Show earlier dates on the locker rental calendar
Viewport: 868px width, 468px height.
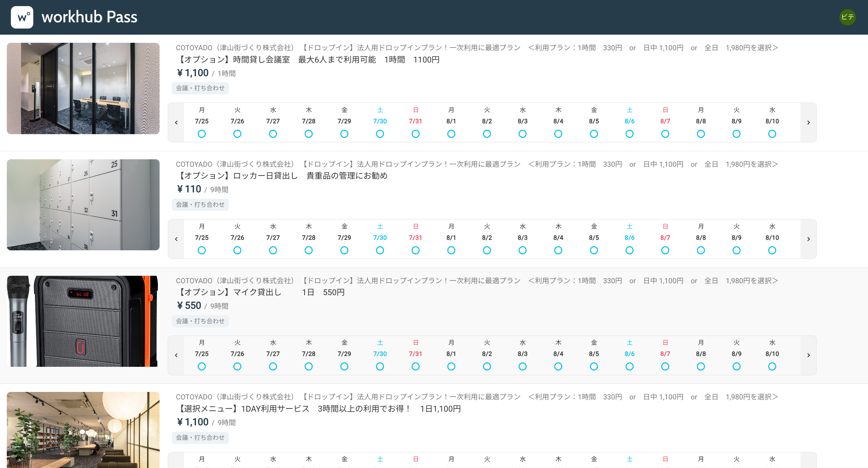pos(176,239)
